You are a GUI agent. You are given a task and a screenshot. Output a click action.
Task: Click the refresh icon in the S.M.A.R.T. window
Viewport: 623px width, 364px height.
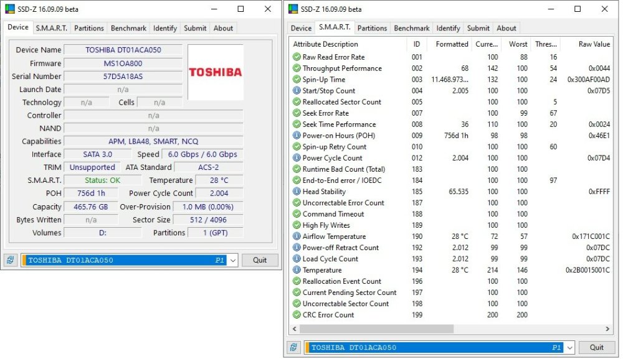[x=293, y=347]
